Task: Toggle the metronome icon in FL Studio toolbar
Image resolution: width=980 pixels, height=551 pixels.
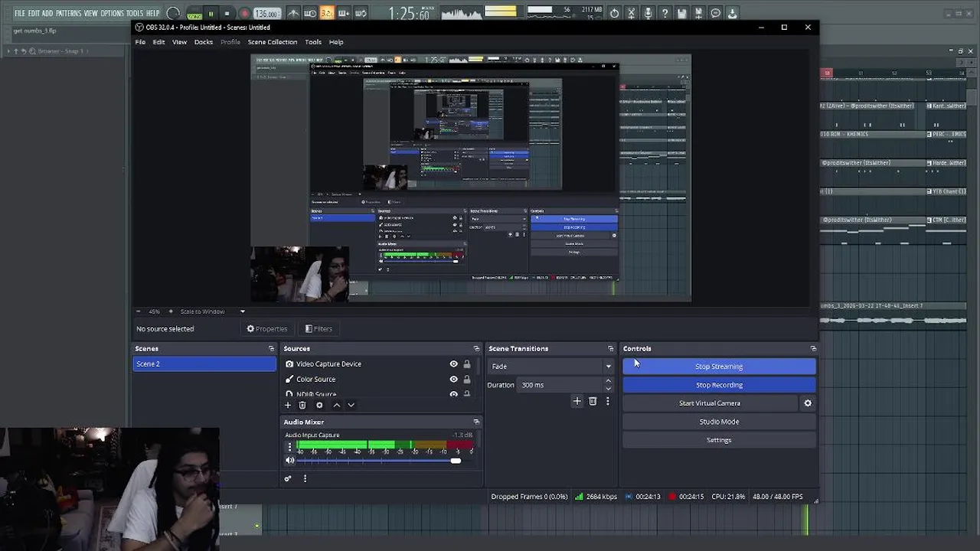Action: [x=293, y=13]
